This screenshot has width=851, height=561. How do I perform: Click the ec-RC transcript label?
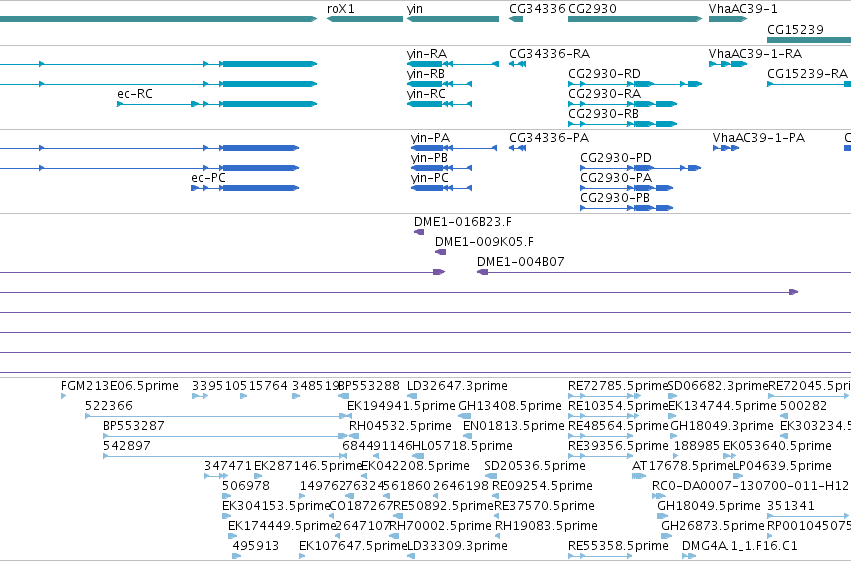point(135,94)
